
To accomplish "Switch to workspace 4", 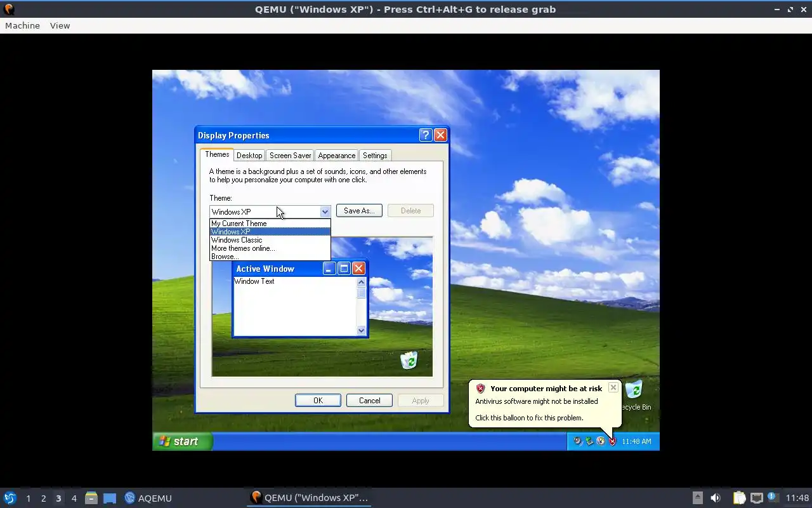I will (x=74, y=498).
